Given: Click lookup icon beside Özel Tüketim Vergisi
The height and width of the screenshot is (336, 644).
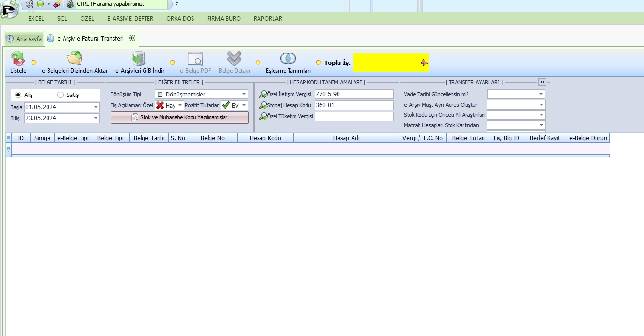Looking at the screenshot, I should 263,116.
